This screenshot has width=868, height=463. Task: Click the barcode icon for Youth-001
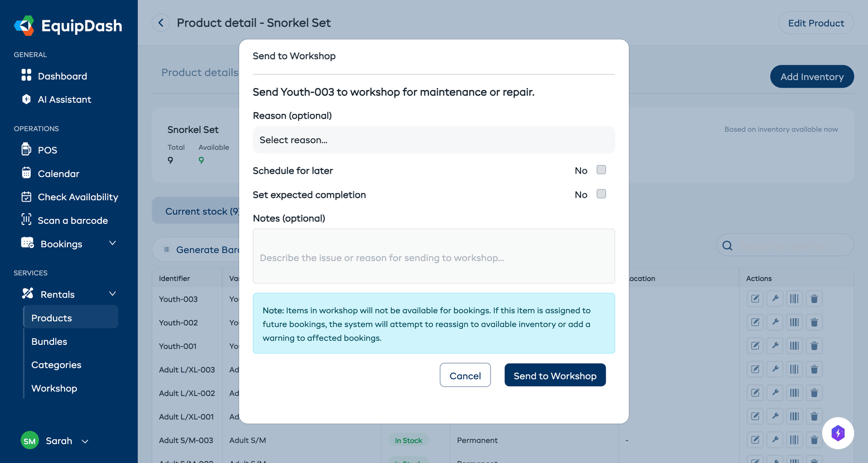click(x=794, y=345)
